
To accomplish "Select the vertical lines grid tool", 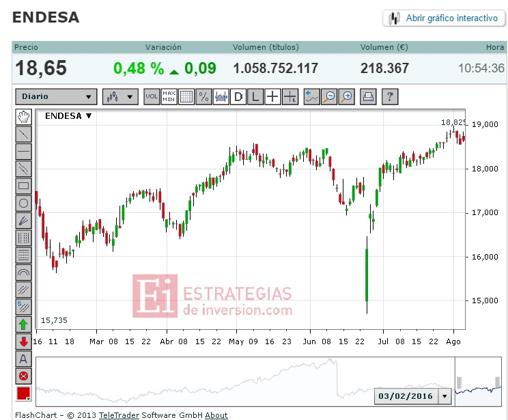I will (x=23, y=238).
